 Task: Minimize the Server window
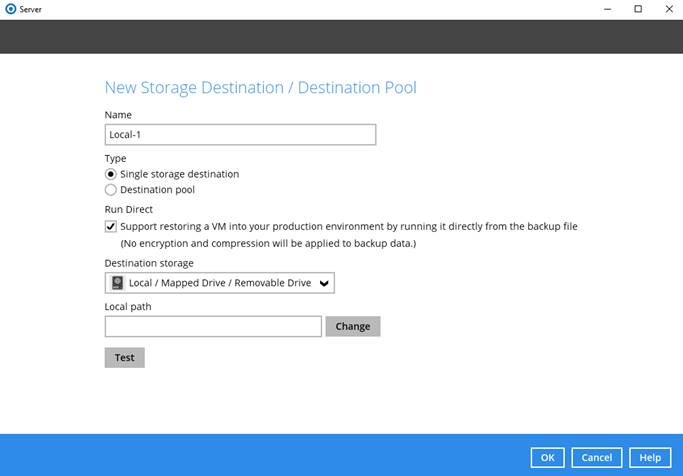[606, 9]
